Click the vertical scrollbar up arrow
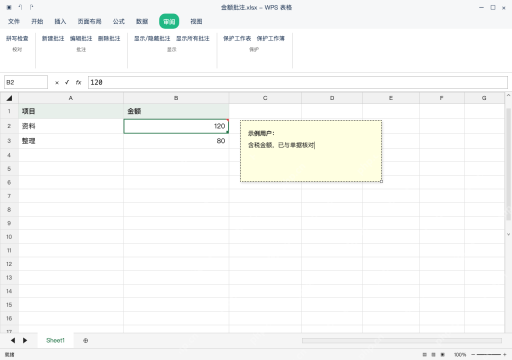This screenshot has width=512, height=360. point(508,95)
